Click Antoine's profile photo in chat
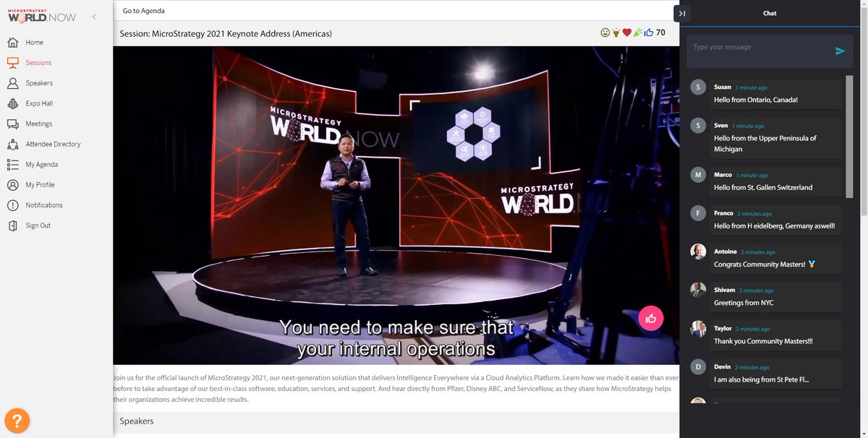Image resolution: width=868 pixels, height=438 pixels. 698,252
